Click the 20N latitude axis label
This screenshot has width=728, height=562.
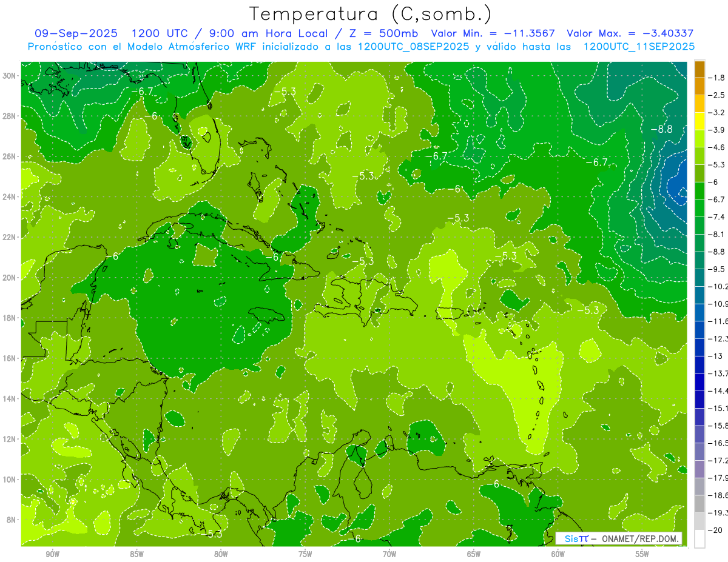coord(10,278)
